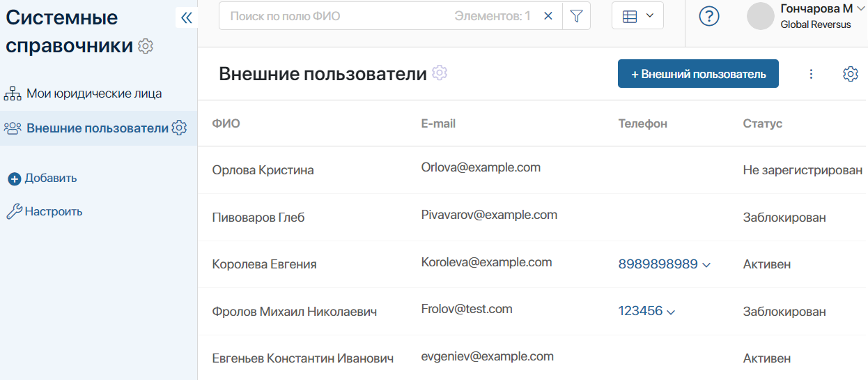Click the Телефон column header
Viewport: 868px width, 380px height.
[x=643, y=123]
